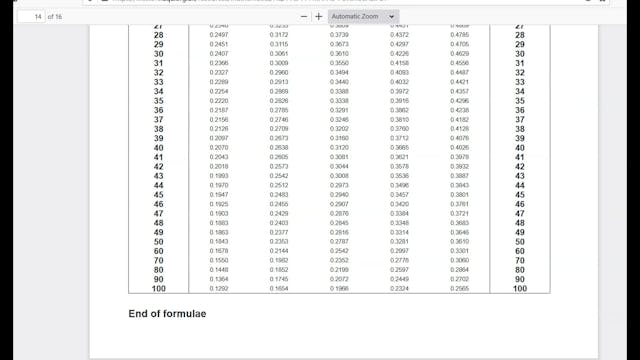The image size is (640, 360).
Task: Select the table value 0.2907
Action: click(x=339, y=204)
